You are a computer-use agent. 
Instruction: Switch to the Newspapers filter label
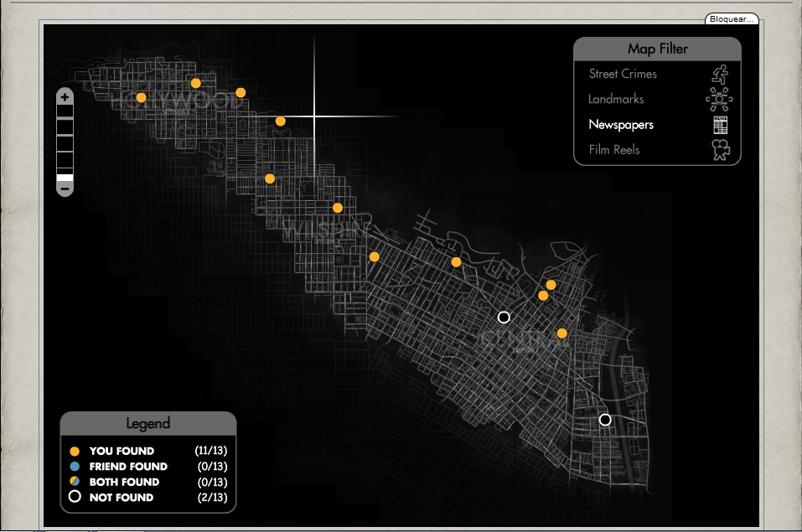[x=621, y=125]
